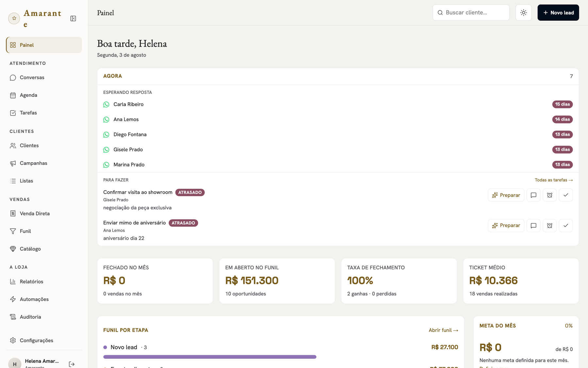Viewport: 588px width, 368px height.
Task: Open Helena Amar... user profile
Action: click(x=42, y=363)
